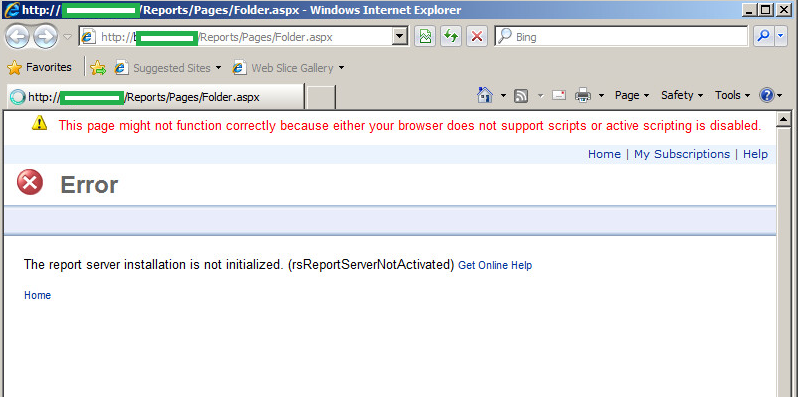Click the Read Mail toolbar icon
This screenshot has width=798, height=397.
559,95
